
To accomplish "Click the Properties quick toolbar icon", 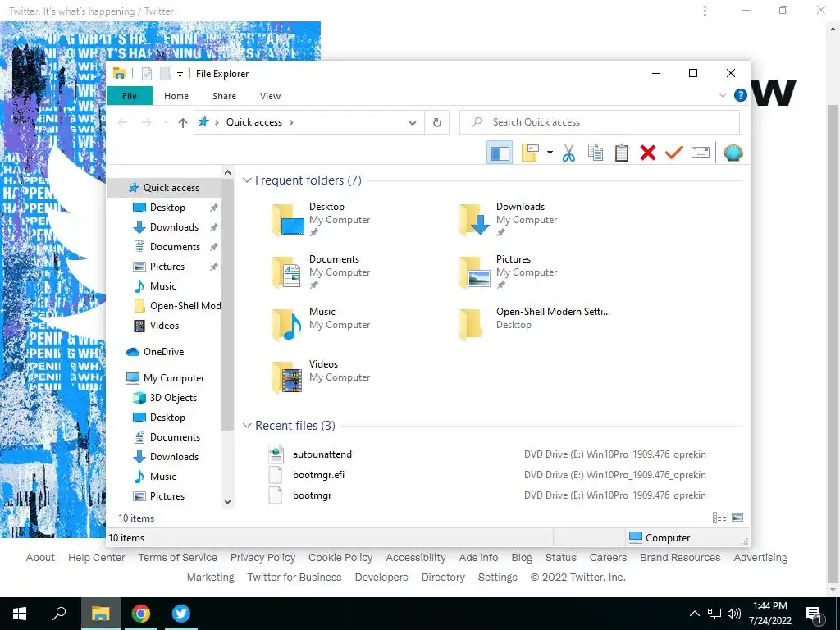I will (147, 74).
